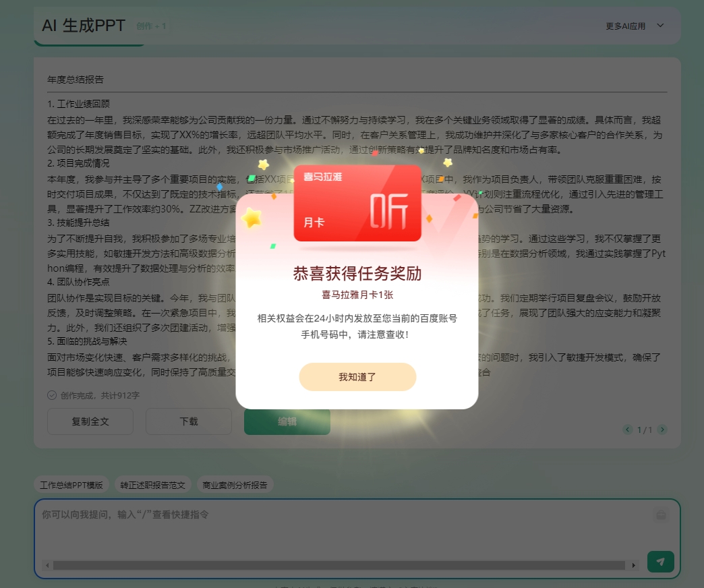This screenshot has width=704, height=588.
Task: Click the green 编辑 button
Action: [x=287, y=421]
